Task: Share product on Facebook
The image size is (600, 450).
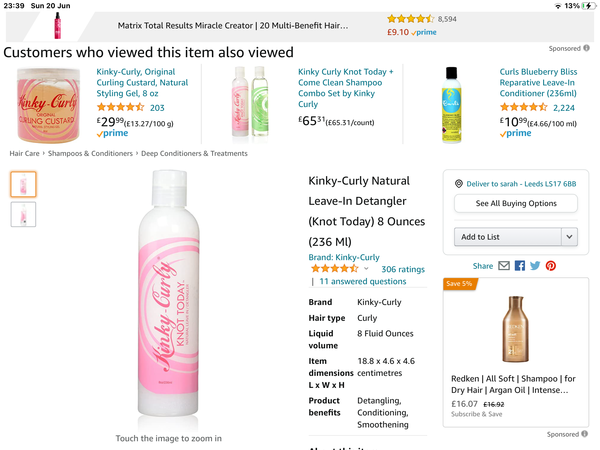Action: point(520,266)
